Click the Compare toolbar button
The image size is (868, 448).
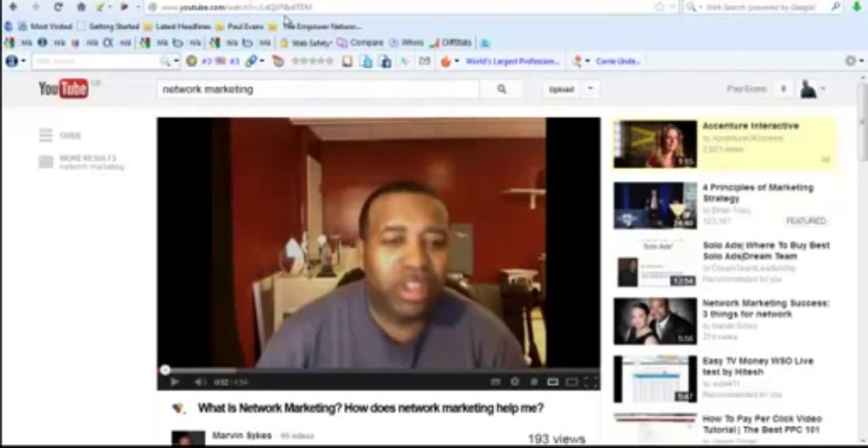pos(360,43)
